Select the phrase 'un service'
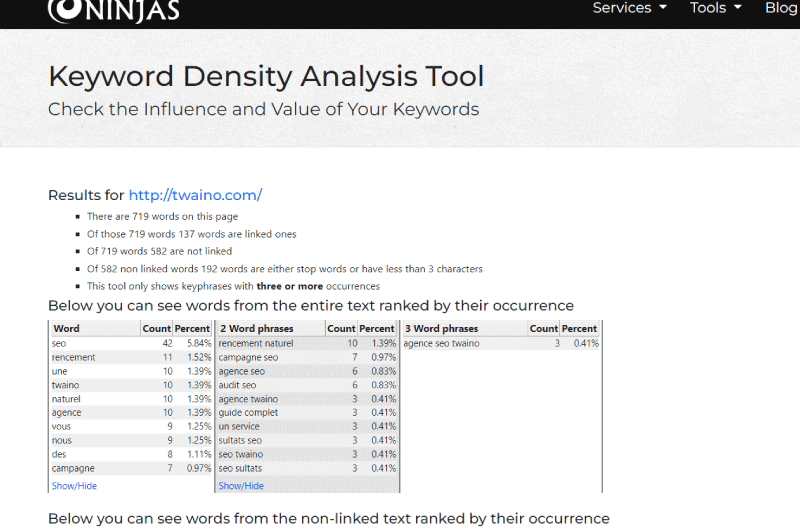Image resolution: width=800 pixels, height=530 pixels. point(239,426)
